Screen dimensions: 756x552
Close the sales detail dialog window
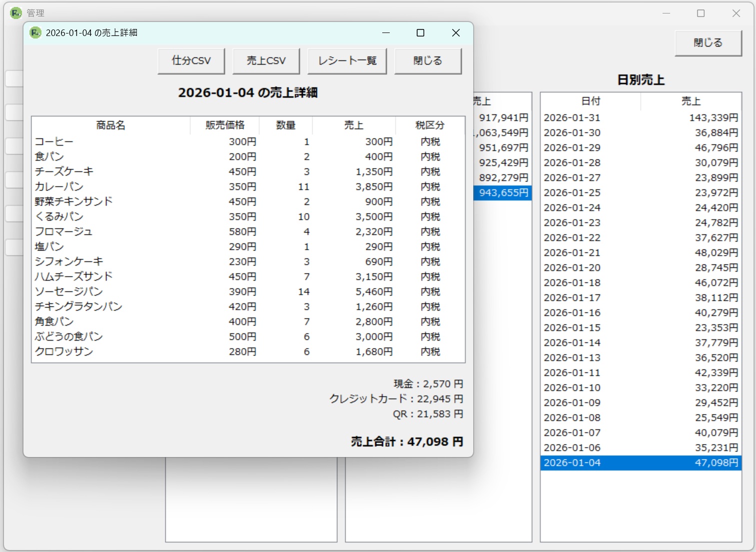pyautogui.click(x=455, y=33)
